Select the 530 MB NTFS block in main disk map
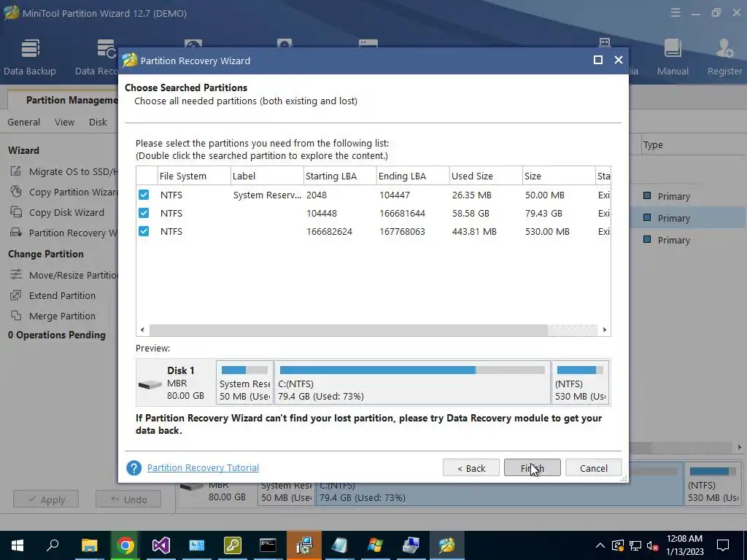 pyautogui.click(x=713, y=484)
